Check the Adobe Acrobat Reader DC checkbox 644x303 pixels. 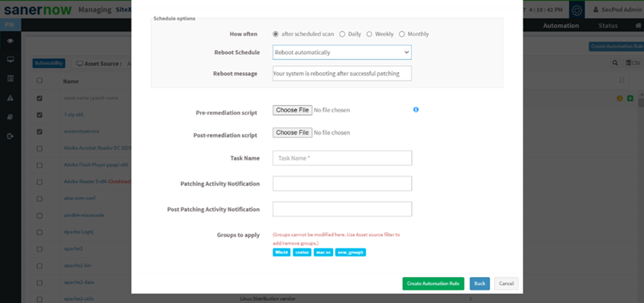40,149
